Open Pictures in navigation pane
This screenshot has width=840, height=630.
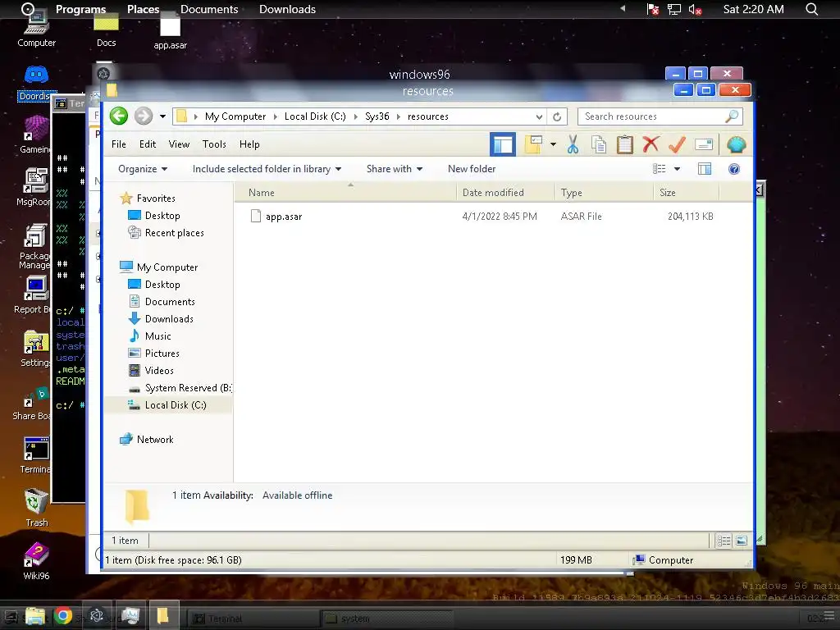point(162,353)
